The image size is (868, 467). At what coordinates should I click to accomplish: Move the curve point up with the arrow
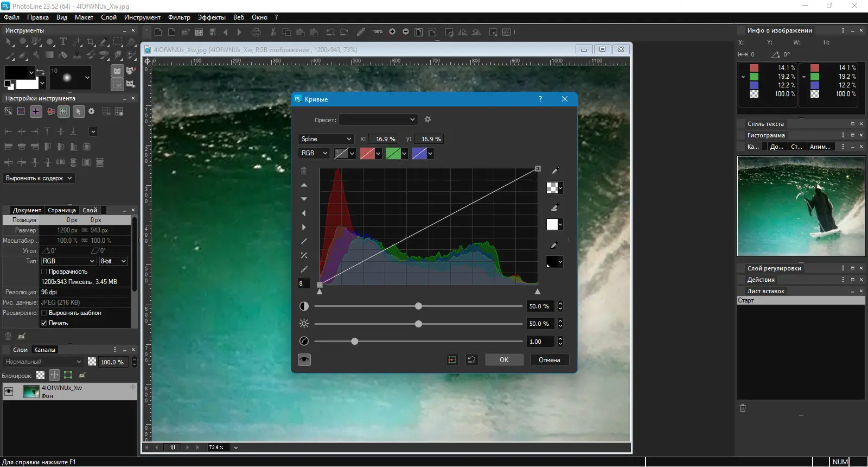[304, 185]
